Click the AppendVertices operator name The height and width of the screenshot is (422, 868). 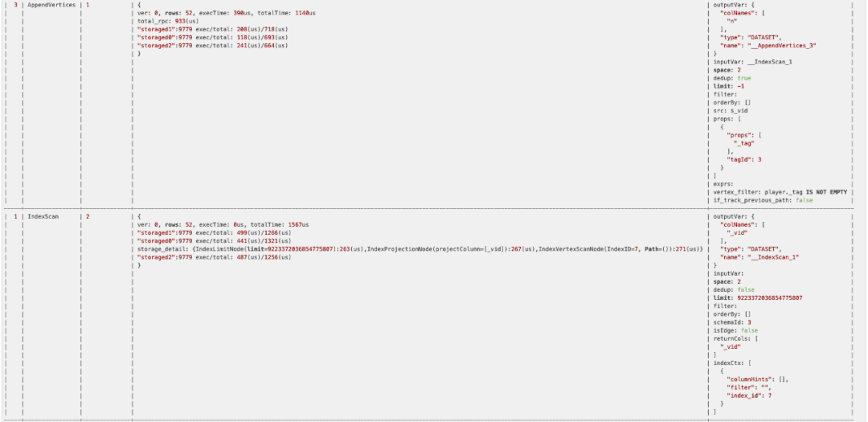click(51, 5)
